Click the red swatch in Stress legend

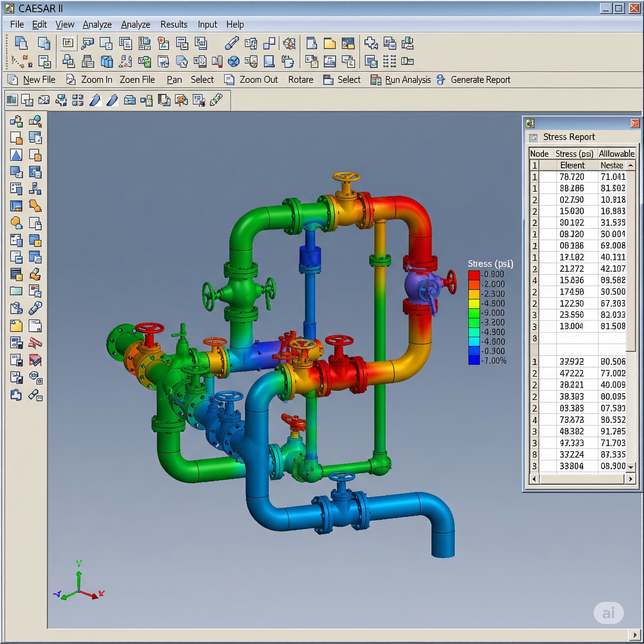coord(474,275)
